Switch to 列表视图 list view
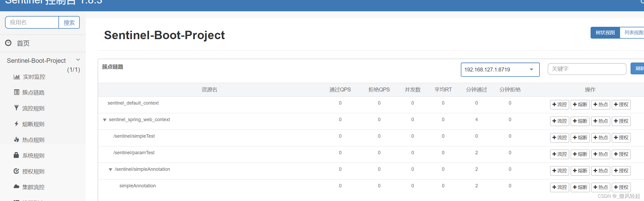This screenshot has height=201, width=644. click(632, 33)
